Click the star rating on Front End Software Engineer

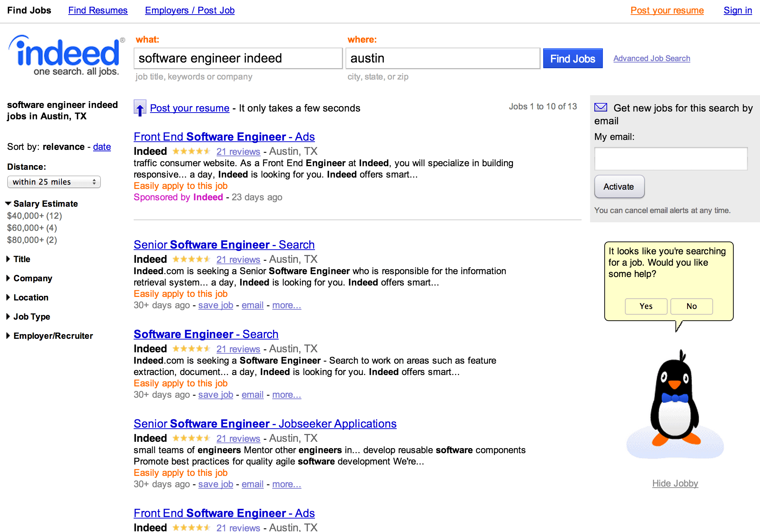point(191,151)
